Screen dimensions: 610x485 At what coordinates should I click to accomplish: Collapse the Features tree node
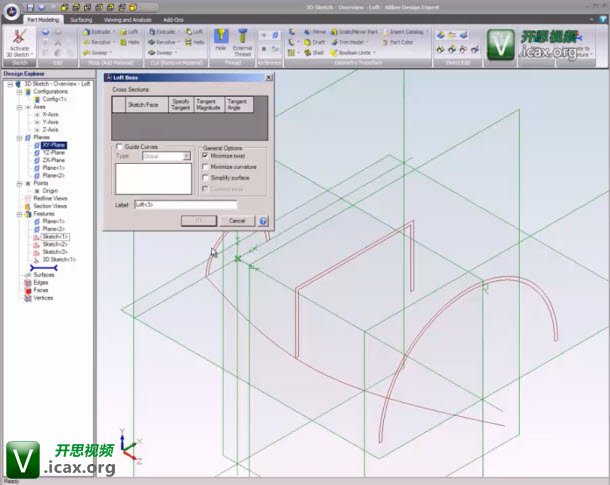pyautogui.click(x=20, y=213)
